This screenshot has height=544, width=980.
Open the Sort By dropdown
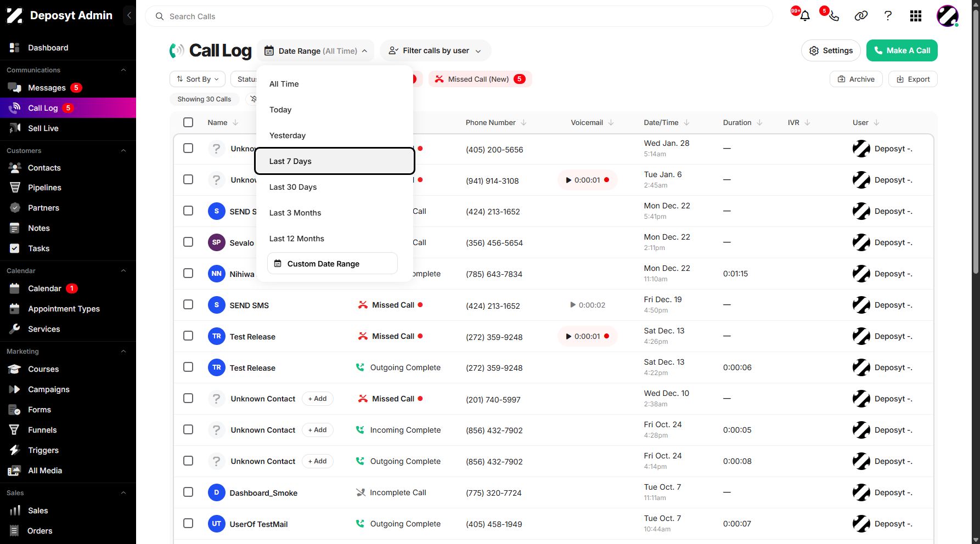pyautogui.click(x=198, y=79)
